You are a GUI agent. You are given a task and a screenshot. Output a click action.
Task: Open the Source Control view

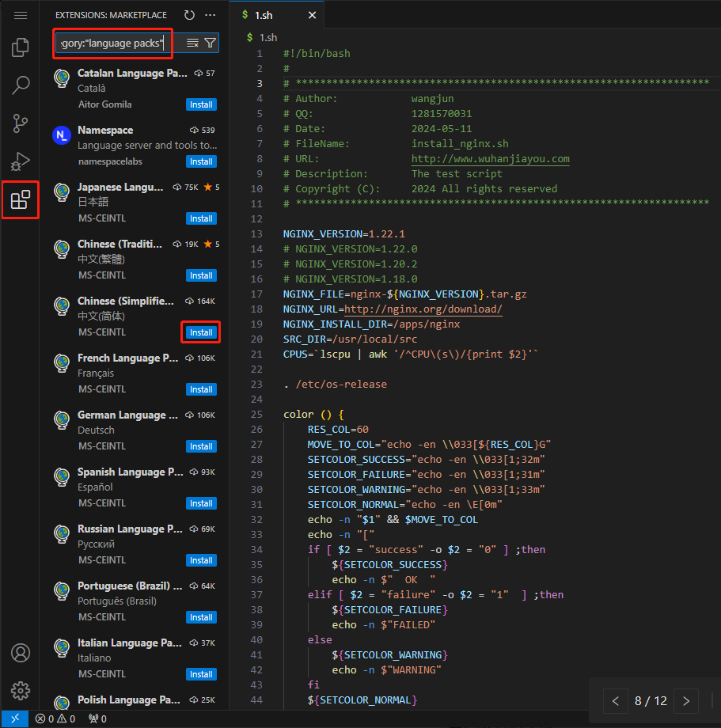pos(21,123)
